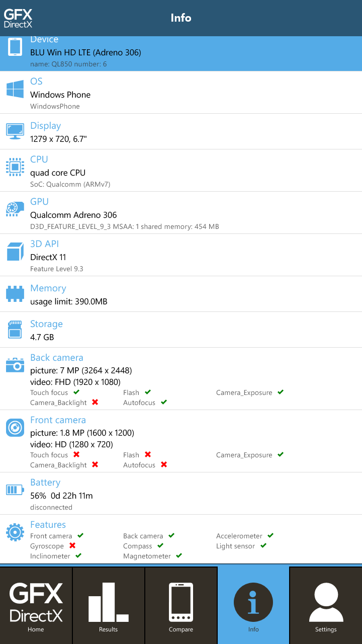Tap the 3D API section heading
The image size is (362, 644).
(44, 244)
